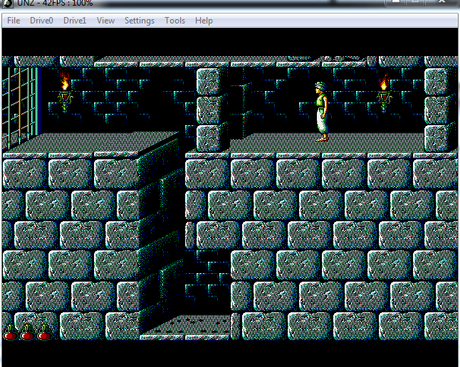Close the emulator window
This screenshot has height=367, width=460.
coord(442,2)
